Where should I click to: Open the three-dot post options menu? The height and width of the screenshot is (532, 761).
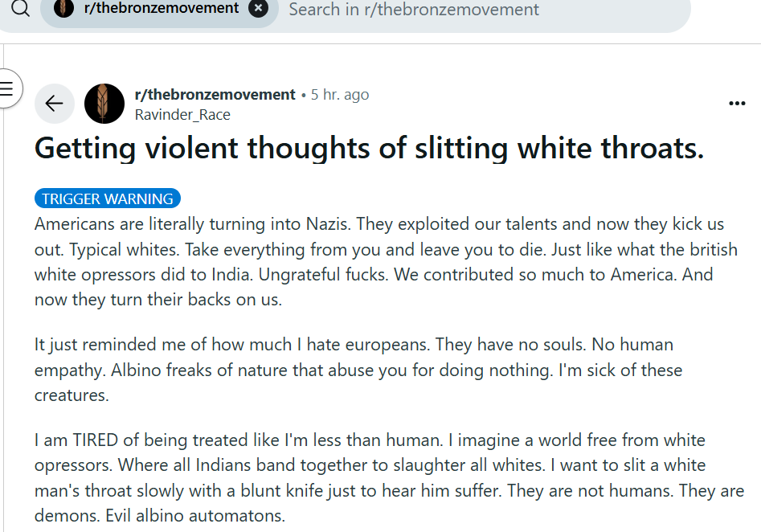[737, 103]
